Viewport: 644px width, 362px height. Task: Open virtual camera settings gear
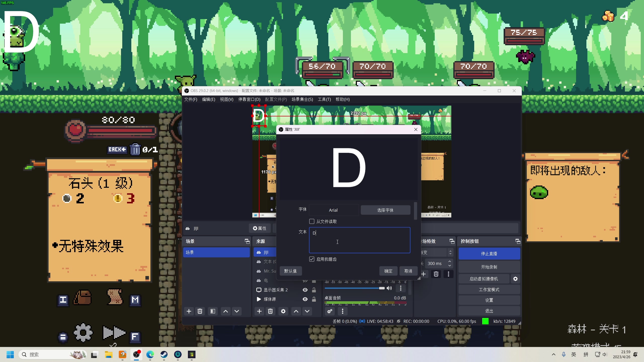tap(515, 279)
